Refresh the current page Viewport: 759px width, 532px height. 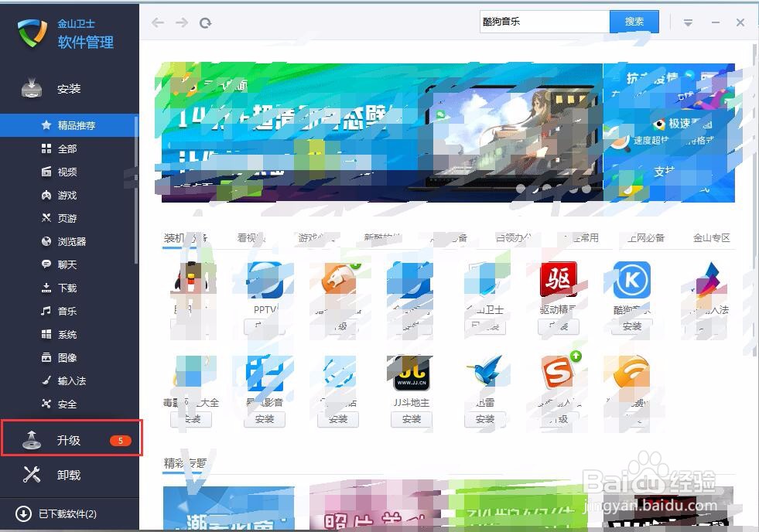click(205, 22)
